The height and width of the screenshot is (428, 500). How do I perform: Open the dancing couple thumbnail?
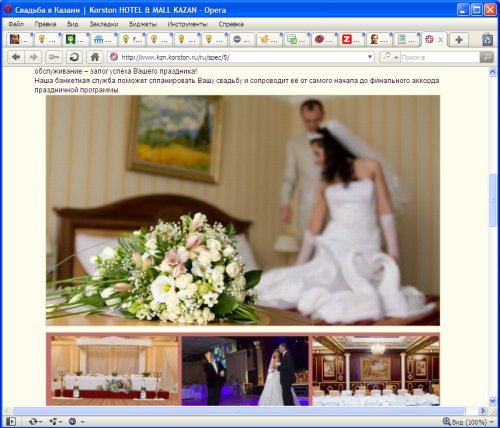(245, 371)
